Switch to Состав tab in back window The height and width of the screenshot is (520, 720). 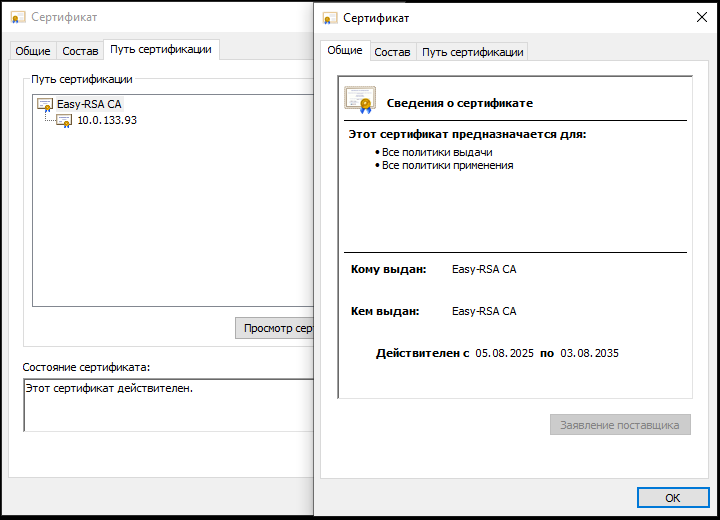(80, 51)
